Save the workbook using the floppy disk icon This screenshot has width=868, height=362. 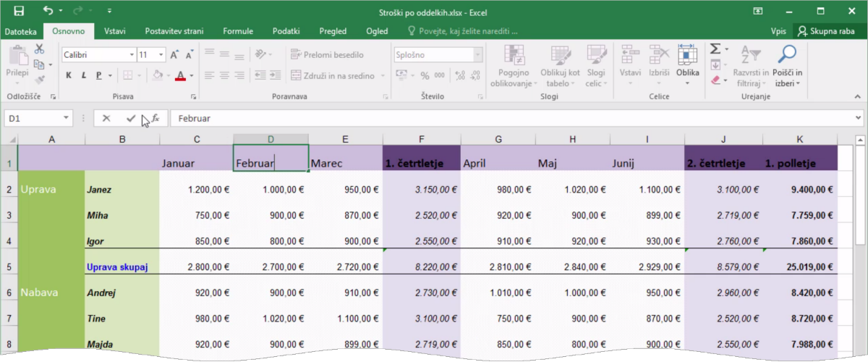pos(19,11)
